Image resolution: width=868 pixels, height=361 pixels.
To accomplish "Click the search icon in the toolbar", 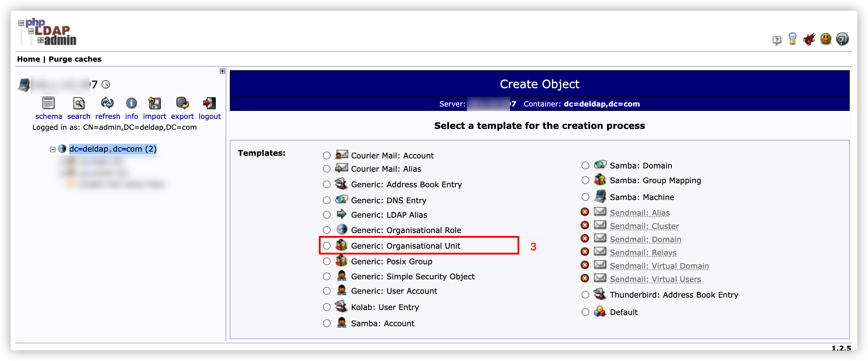I will (78, 103).
